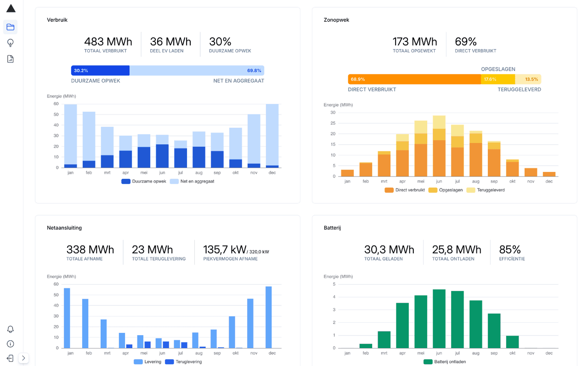The width and height of the screenshot is (588, 366).
Task: Click the 68.9% orange Direct verbruikt segment
Action: click(x=414, y=79)
